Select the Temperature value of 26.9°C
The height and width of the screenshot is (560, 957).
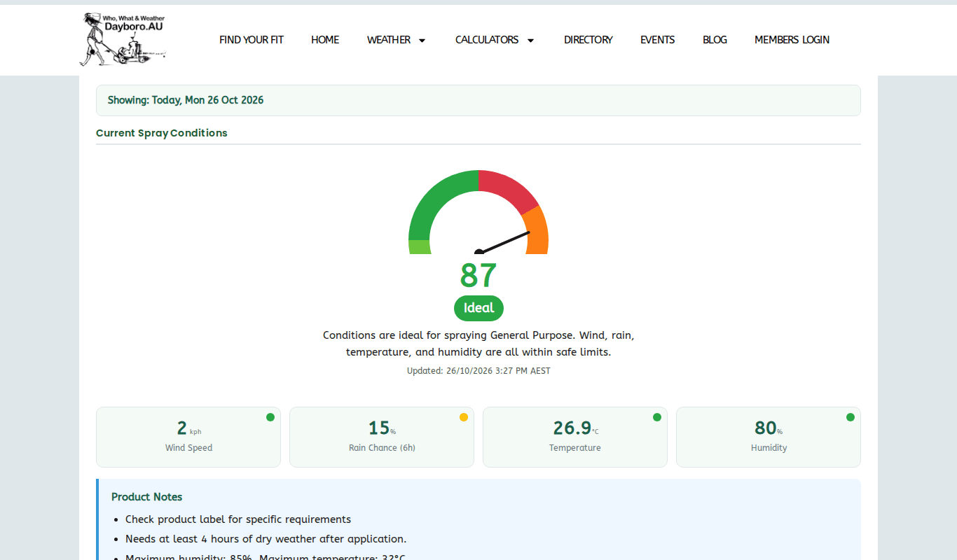tap(575, 428)
